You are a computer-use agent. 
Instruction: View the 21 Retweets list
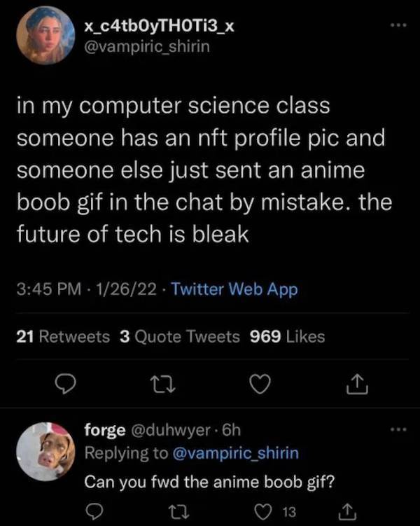(62, 337)
